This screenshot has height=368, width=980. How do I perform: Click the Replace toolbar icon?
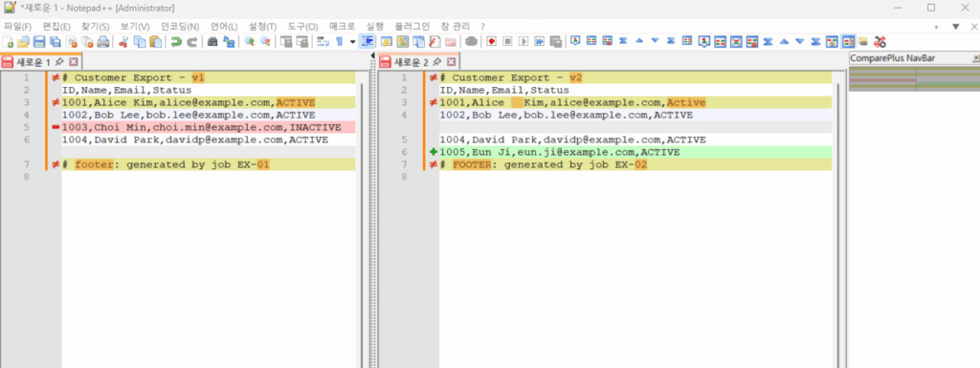(x=229, y=42)
